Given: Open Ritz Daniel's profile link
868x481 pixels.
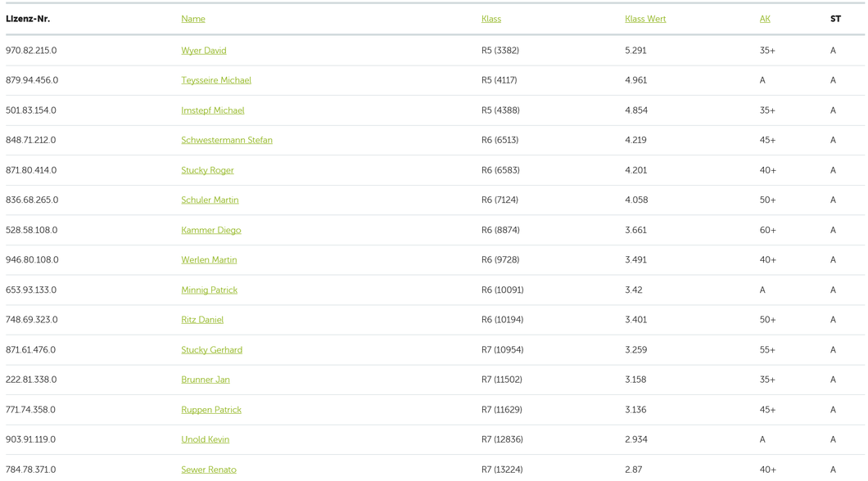Looking at the screenshot, I should coord(202,320).
